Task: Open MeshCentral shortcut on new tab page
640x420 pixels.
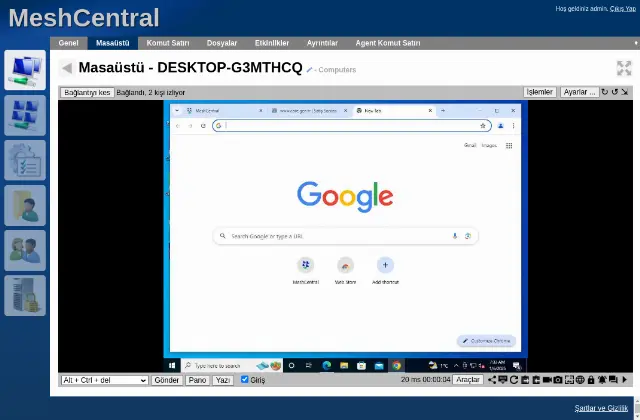Action: (305, 271)
